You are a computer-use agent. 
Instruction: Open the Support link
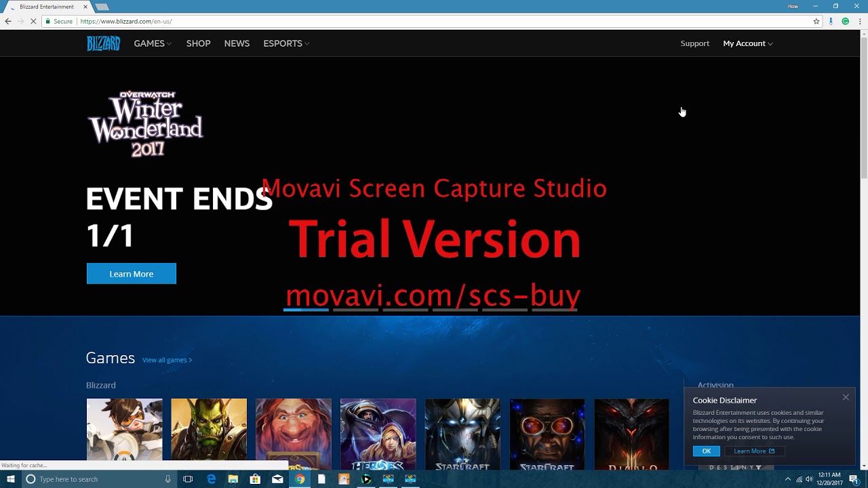[694, 43]
